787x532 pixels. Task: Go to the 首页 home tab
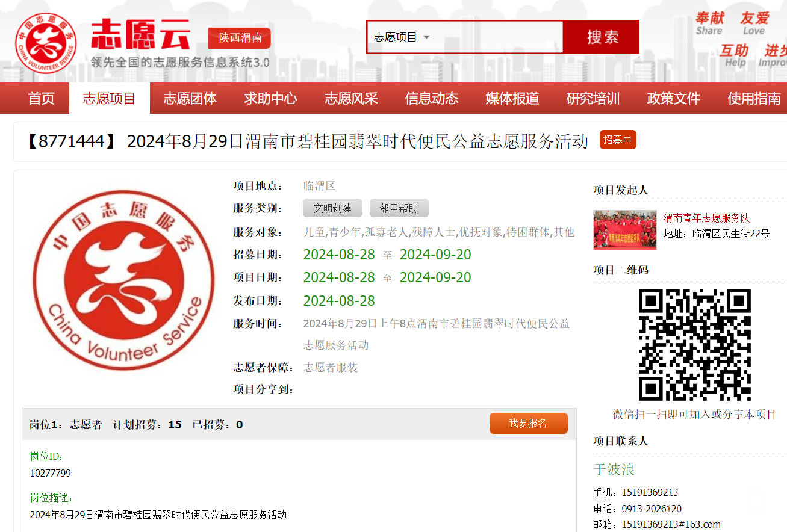point(41,99)
